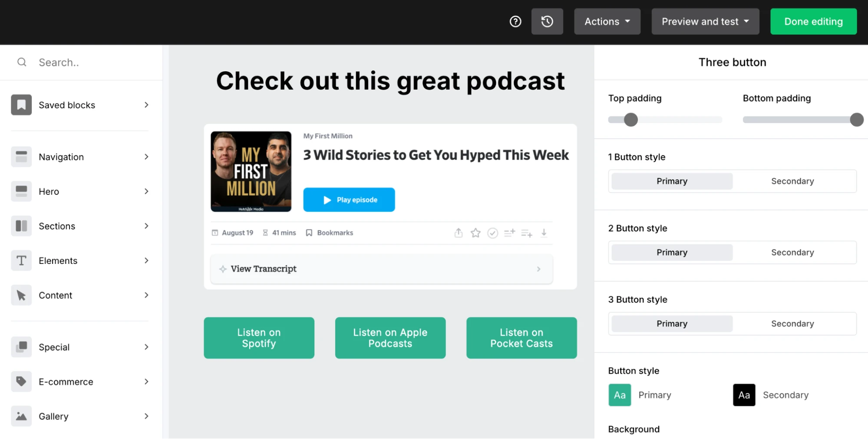Set 3 Button style to Primary
This screenshot has height=439, width=868.
(x=672, y=324)
